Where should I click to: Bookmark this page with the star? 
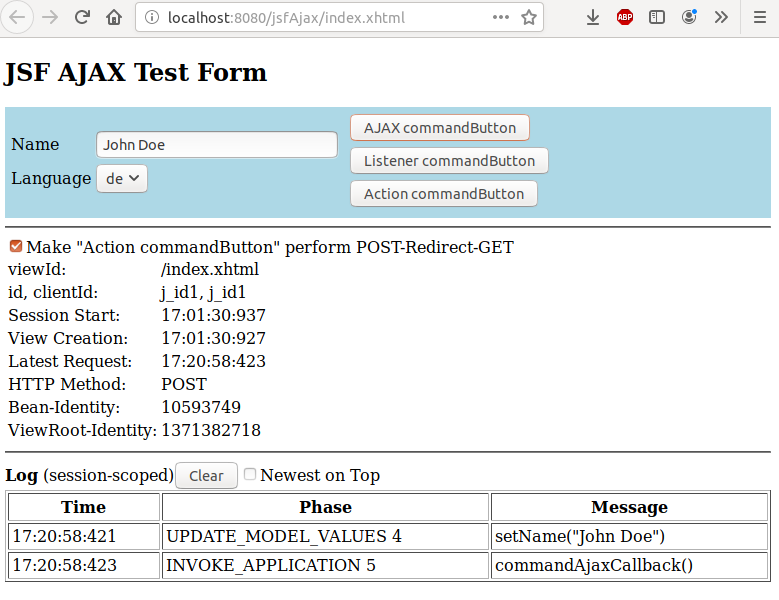coord(529,17)
